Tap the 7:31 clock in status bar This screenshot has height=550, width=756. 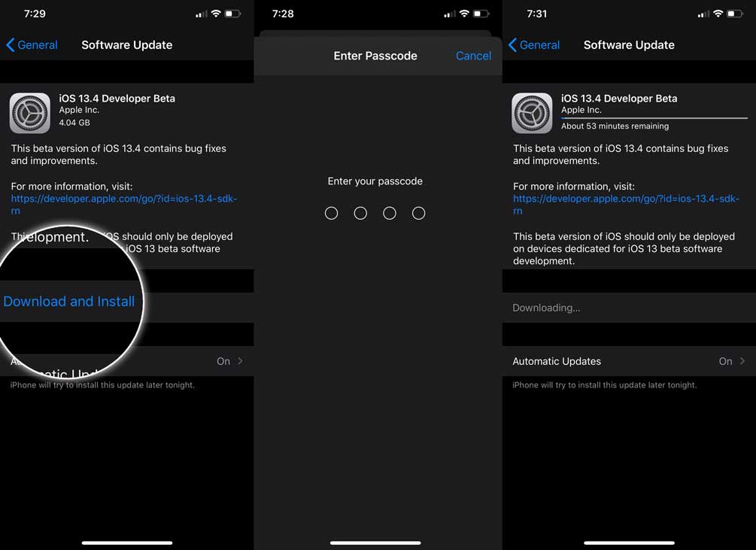pos(536,14)
